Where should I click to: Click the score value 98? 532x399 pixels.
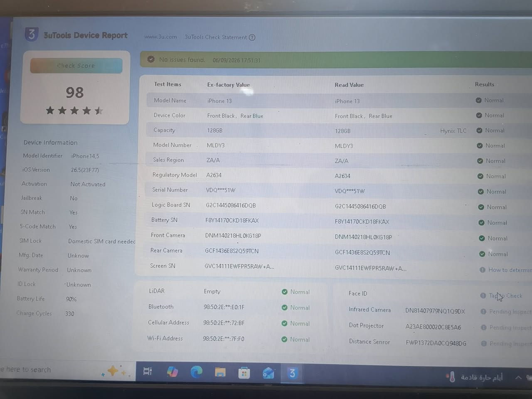[x=75, y=92]
